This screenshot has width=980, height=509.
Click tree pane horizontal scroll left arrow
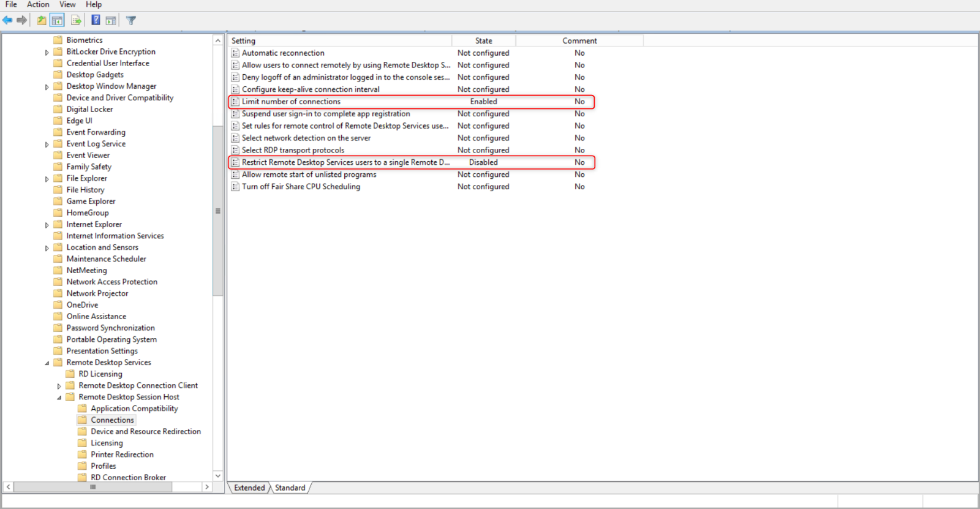[x=8, y=487]
